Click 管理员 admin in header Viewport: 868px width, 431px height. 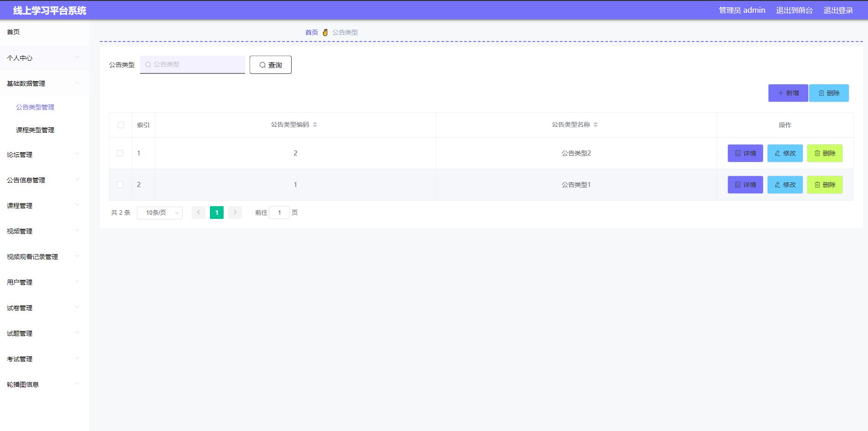tap(742, 10)
